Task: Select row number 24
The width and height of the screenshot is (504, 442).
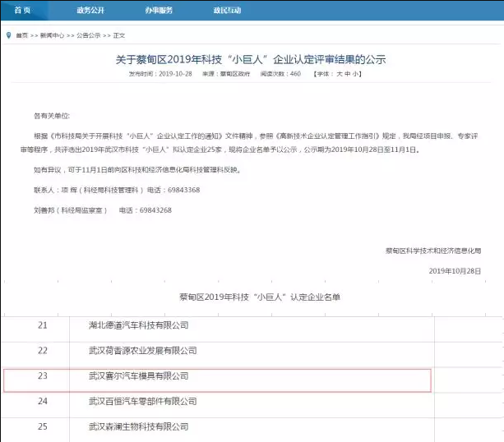Action: point(43,401)
